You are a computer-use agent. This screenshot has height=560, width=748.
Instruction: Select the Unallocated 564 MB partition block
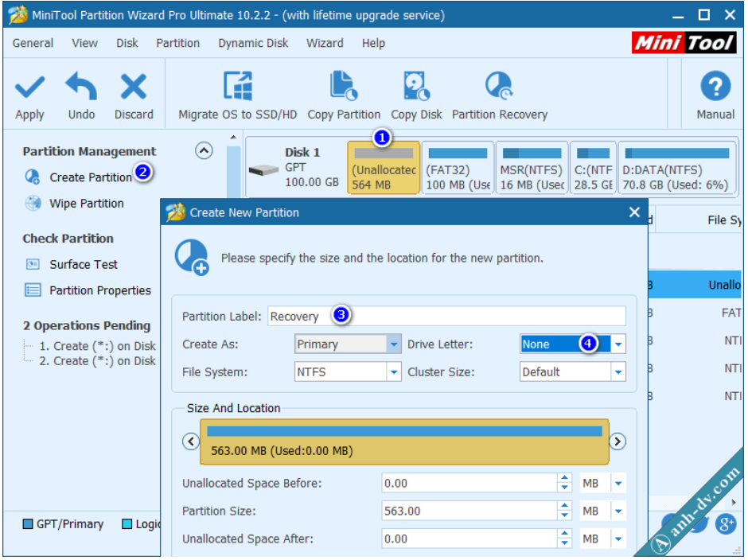[384, 167]
